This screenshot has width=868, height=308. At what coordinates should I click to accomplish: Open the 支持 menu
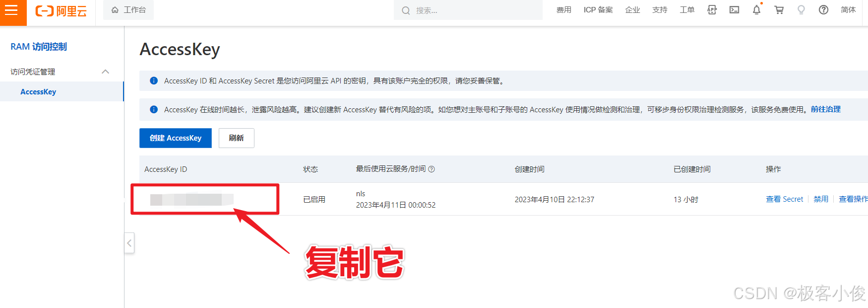[660, 10]
